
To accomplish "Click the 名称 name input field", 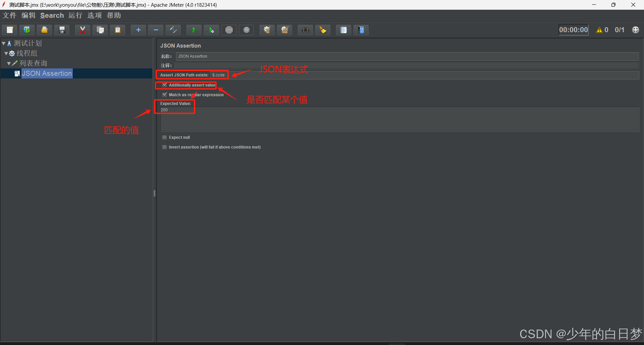I will pyautogui.click(x=407, y=56).
